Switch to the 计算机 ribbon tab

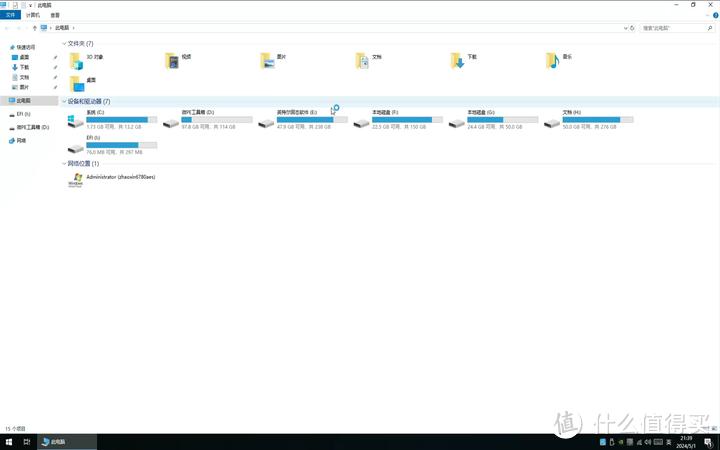click(32, 15)
